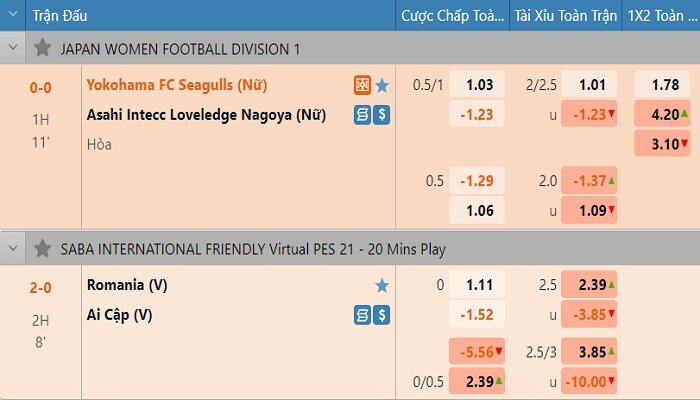
Task: Collapse SABA International Friendly section
Action: pyautogui.click(x=13, y=248)
